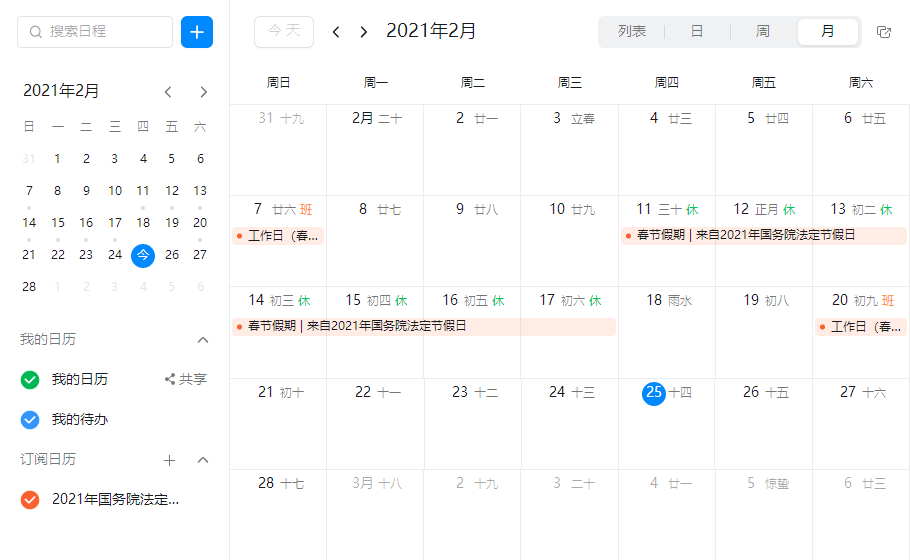Screen dimensions: 910x560
Task: Click the 今天 button
Action: point(284,32)
